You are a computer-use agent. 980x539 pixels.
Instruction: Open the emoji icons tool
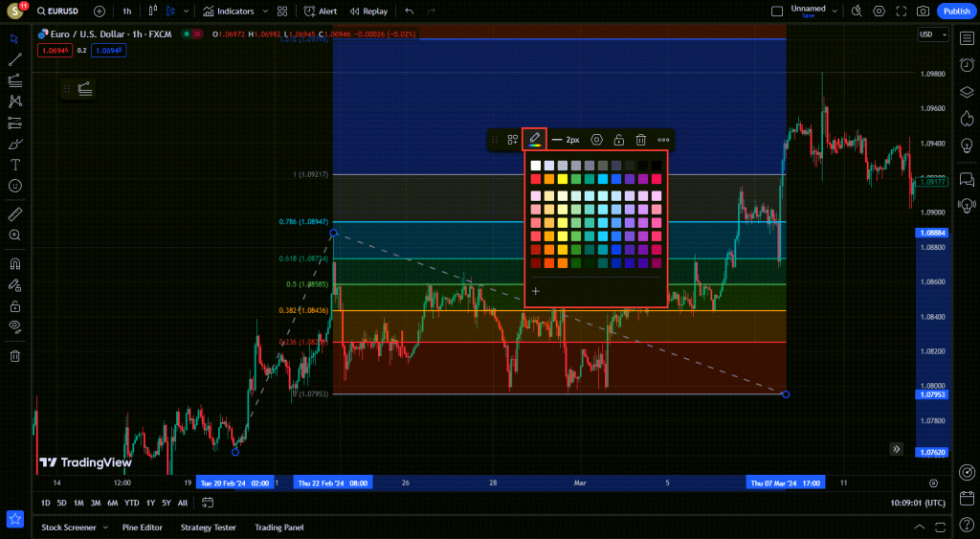pyautogui.click(x=15, y=186)
